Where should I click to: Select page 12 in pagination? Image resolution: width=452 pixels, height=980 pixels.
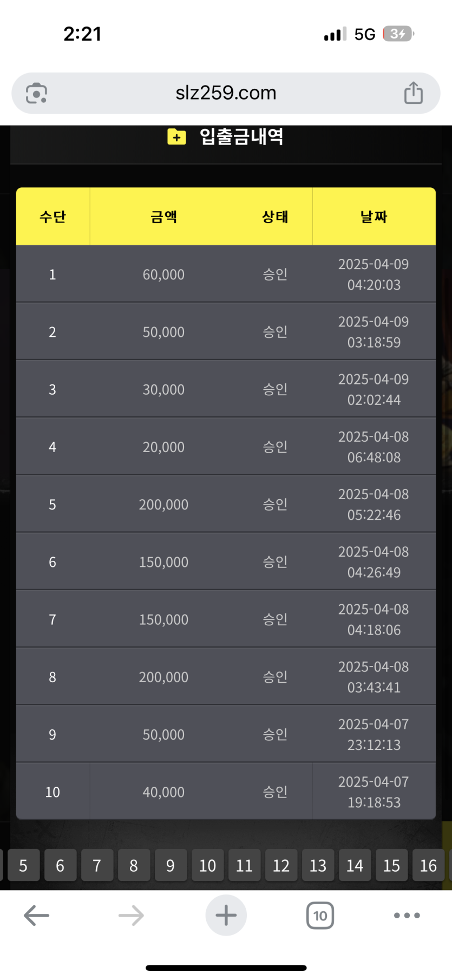pos(281,865)
